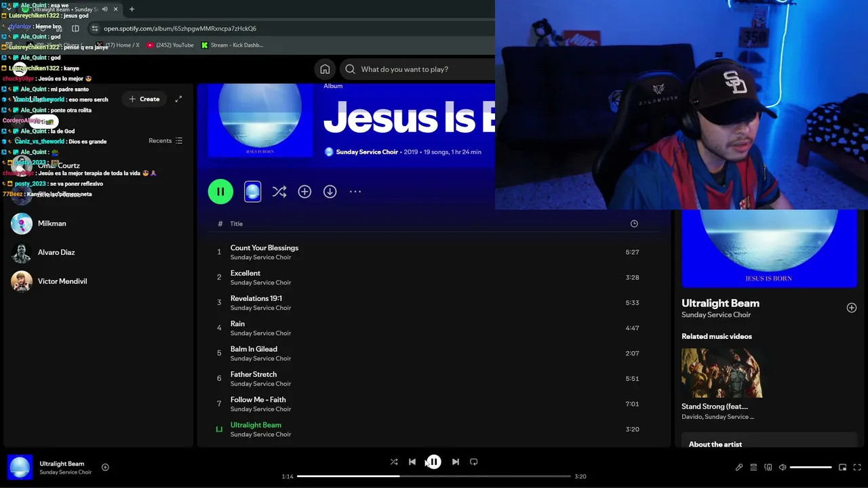
Task: Open the now-playing album thumbnail in the player bar
Action: pos(20,467)
